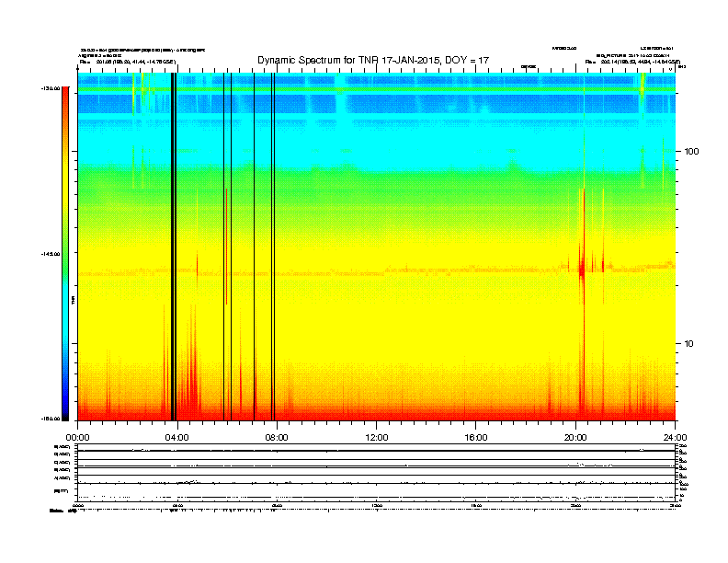Click the large 12:00 time axis label
The image size is (728, 563).
(377, 438)
